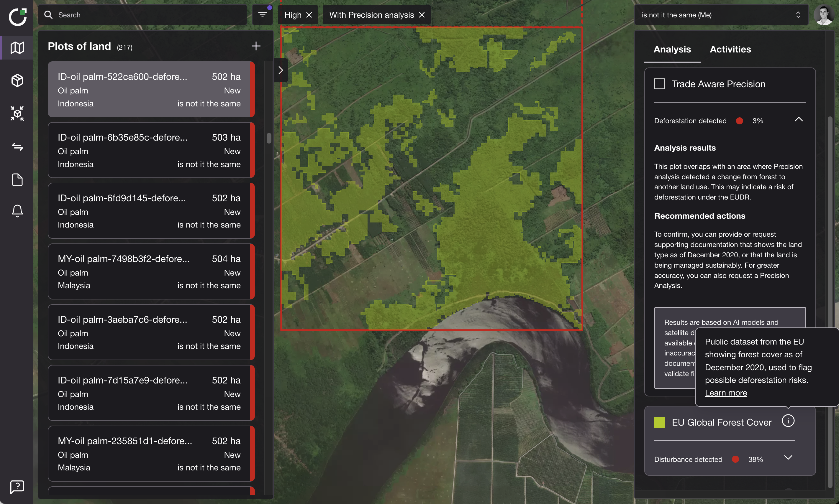Open the documents file sidebar icon
839x504 pixels.
17,180
